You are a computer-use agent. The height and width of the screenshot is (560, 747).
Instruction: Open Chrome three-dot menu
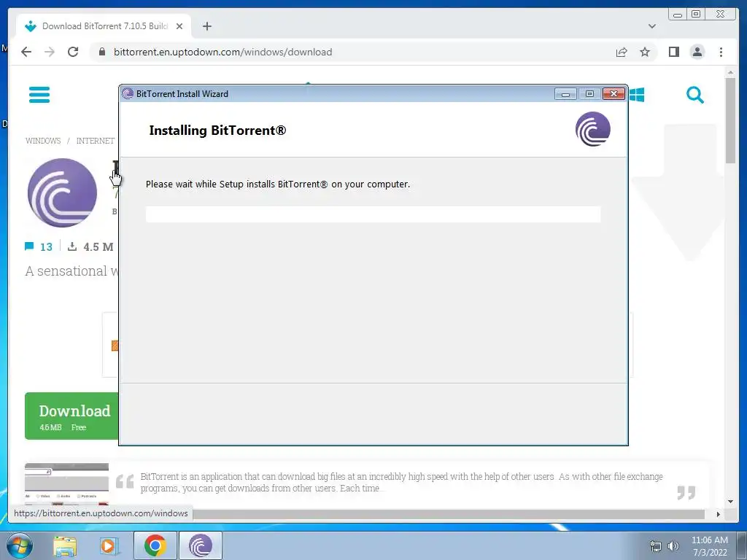pos(721,52)
